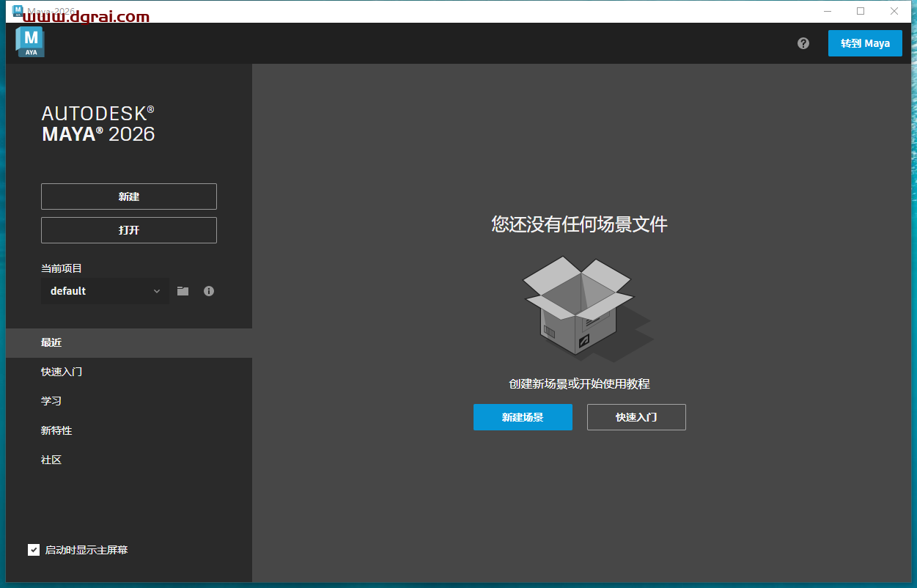Select the 最近 sidebar tab
917x588 pixels.
129,343
